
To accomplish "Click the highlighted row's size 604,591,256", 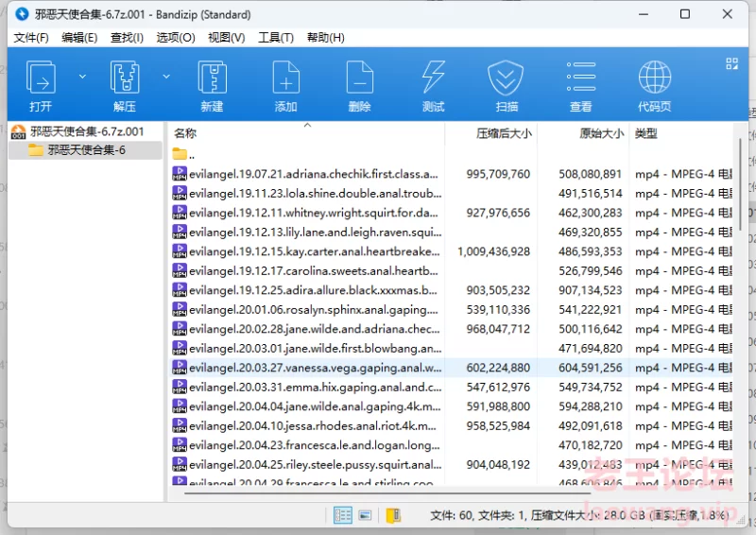I will click(590, 368).
